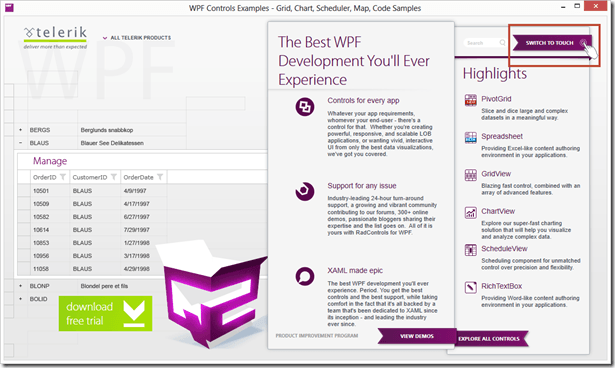615x368 pixels.
Task: Open the ChartView highlight icon
Action: click(x=471, y=213)
